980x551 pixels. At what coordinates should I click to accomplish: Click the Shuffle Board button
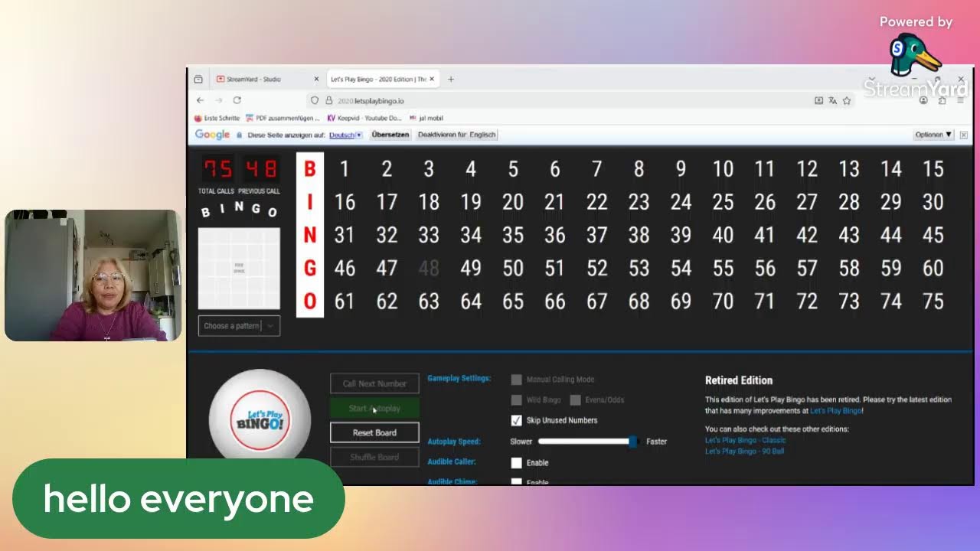click(374, 457)
